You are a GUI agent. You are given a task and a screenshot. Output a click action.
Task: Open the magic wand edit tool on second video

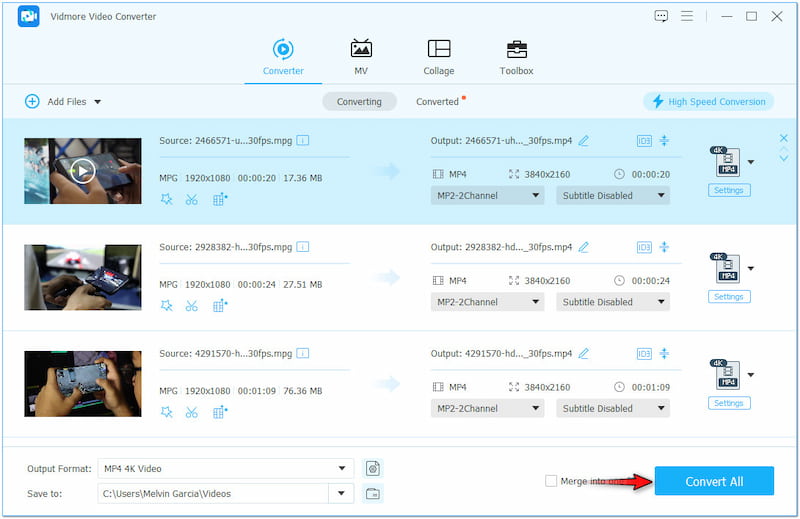pyautogui.click(x=167, y=305)
